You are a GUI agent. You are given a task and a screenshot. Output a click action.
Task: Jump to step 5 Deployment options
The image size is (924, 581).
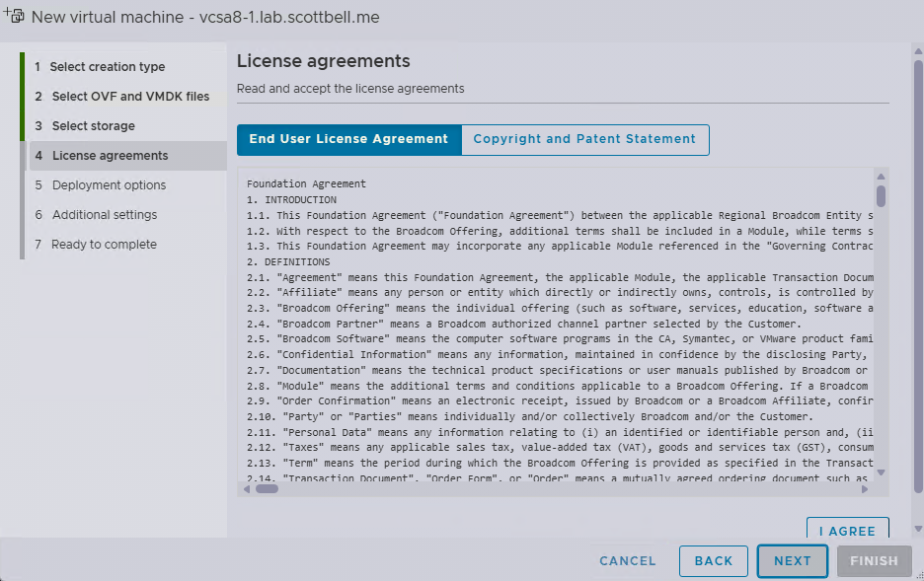click(x=109, y=185)
